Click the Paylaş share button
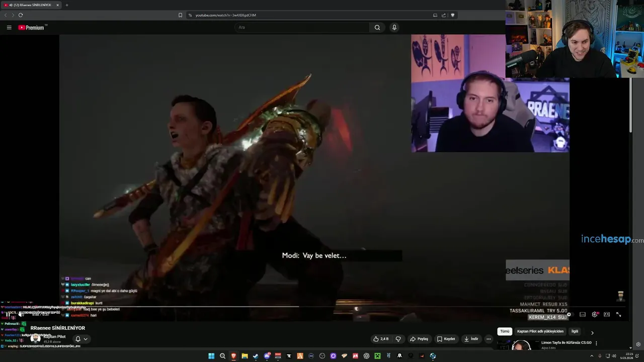 click(x=419, y=339)
